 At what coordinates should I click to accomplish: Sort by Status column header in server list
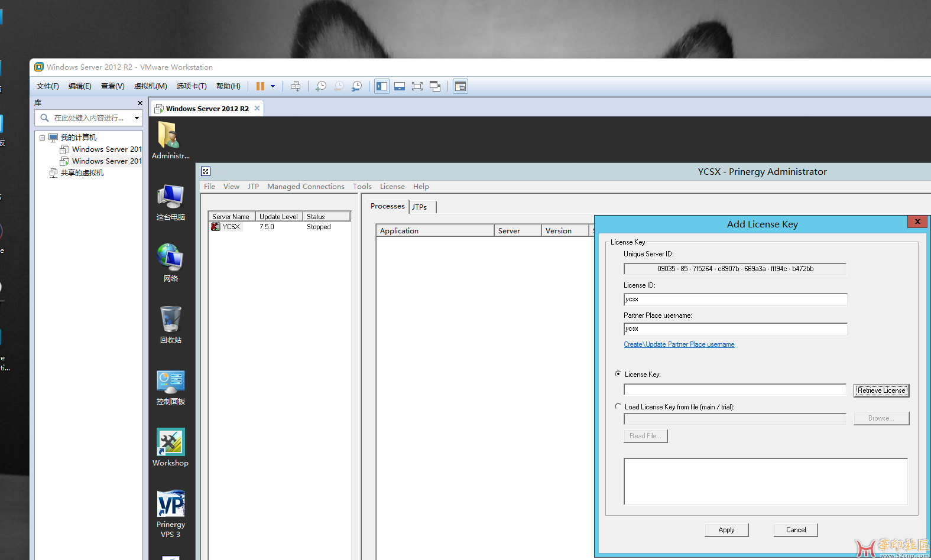click(327, 217)
